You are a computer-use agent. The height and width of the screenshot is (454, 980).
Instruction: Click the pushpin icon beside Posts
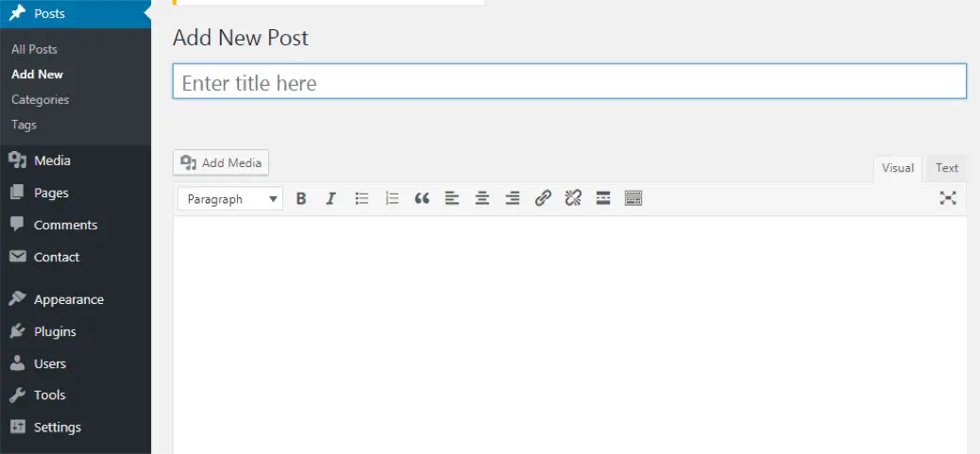pos(18,13)
